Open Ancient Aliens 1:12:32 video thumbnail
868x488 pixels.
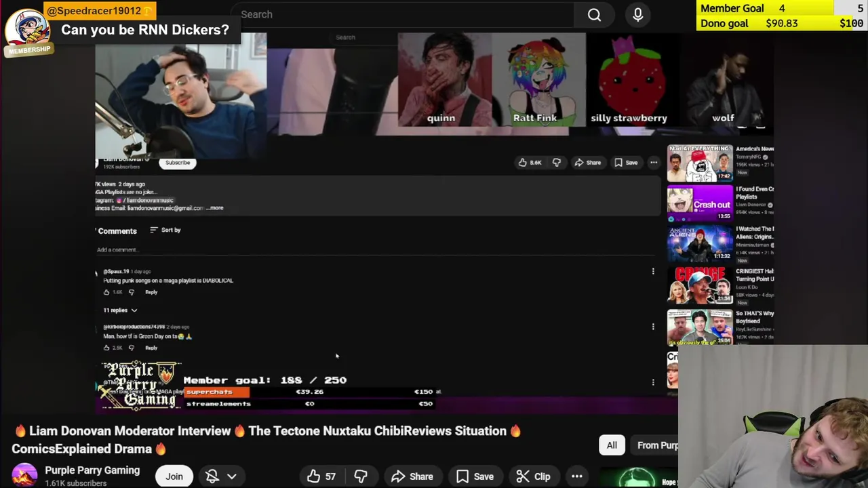point(700,243)
